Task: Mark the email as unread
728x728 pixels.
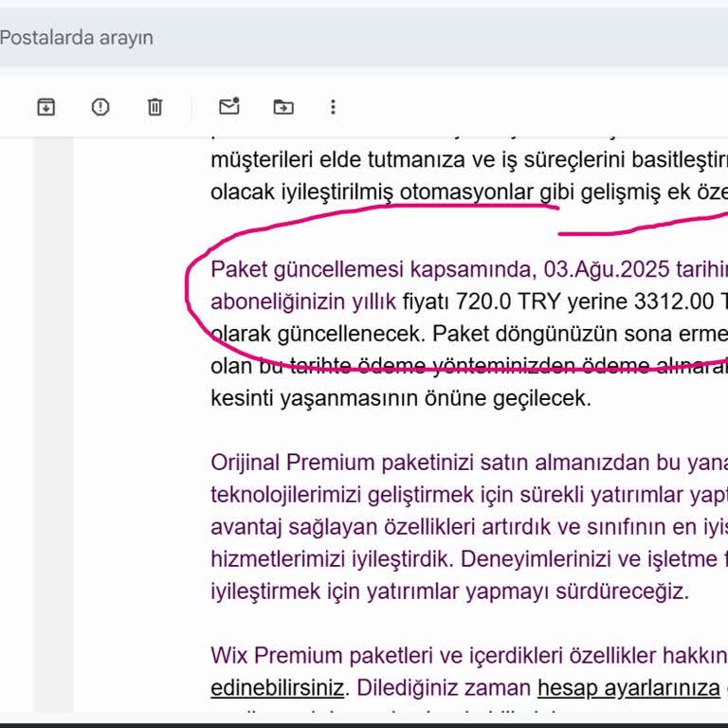Action: coord(228,106)
